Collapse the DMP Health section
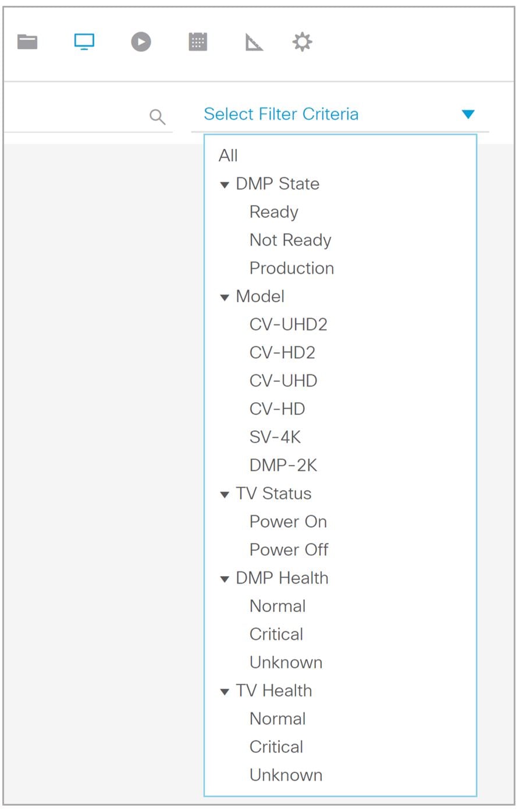This screenshot has width=523, height=812. point(223,578)
